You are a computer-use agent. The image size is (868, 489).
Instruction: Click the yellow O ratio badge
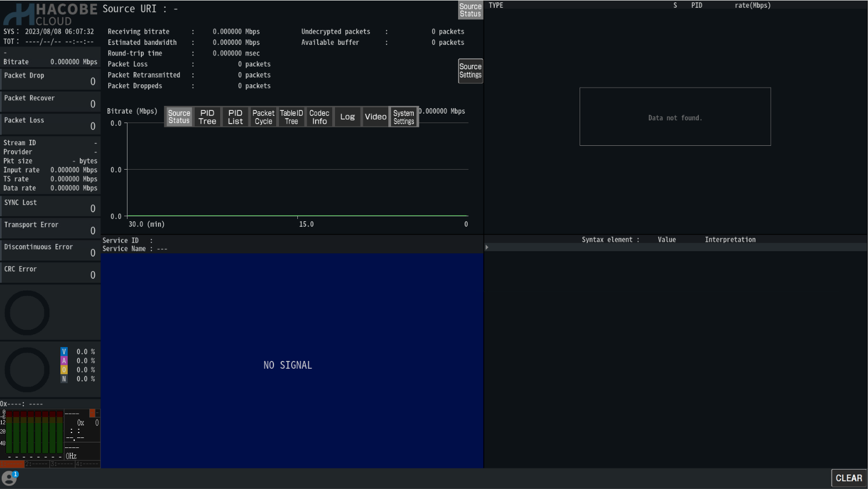[x=64, y=370]
